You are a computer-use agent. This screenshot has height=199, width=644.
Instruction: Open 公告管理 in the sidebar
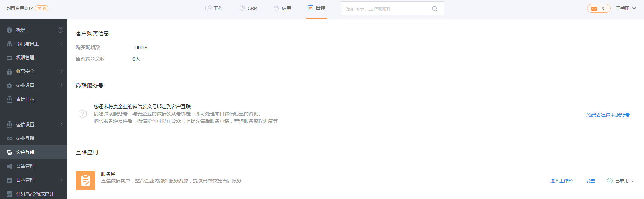click(34, 166)
